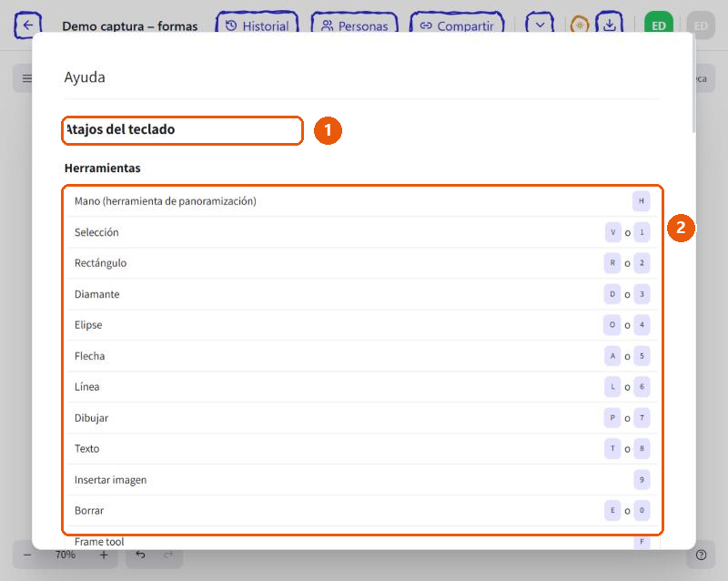
Task: Click the 9 key badge for Insertar imagen
Action: point(642,480)
